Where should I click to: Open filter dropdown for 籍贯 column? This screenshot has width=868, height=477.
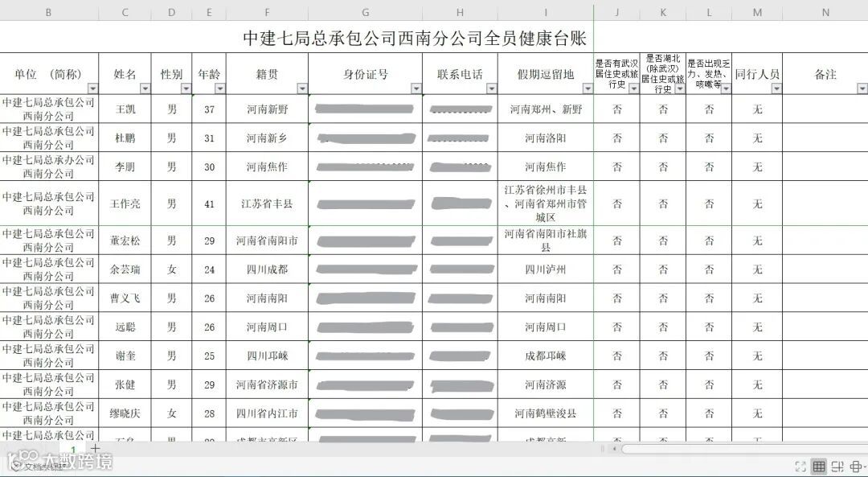302,88
